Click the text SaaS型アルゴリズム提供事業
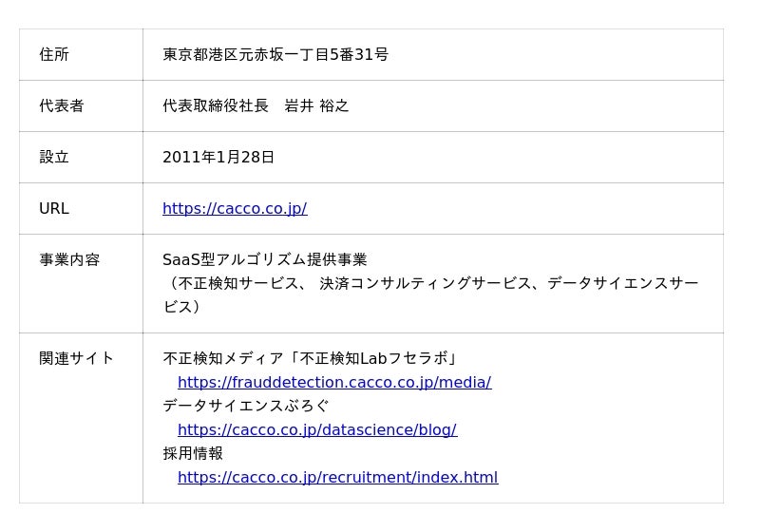The width and height of the screenshot is (760, 532). pyautogui.click(x=265, y=260)
